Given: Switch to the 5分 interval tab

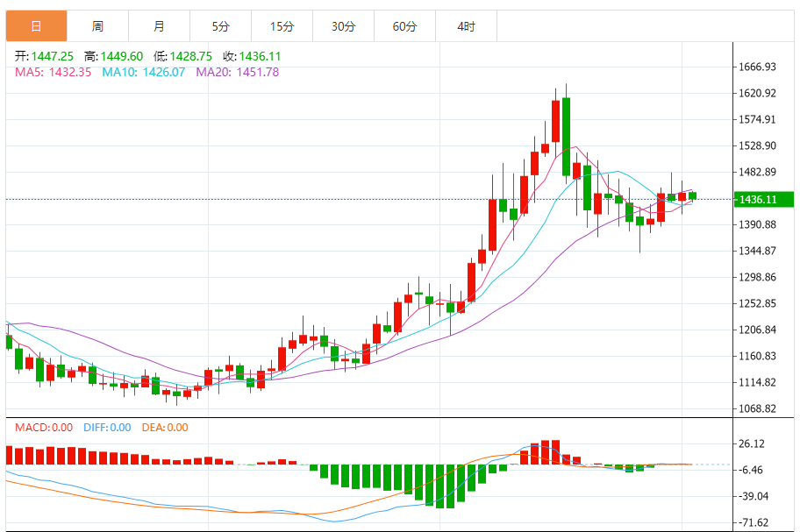Looking at the screenshot, I should 220,26.
